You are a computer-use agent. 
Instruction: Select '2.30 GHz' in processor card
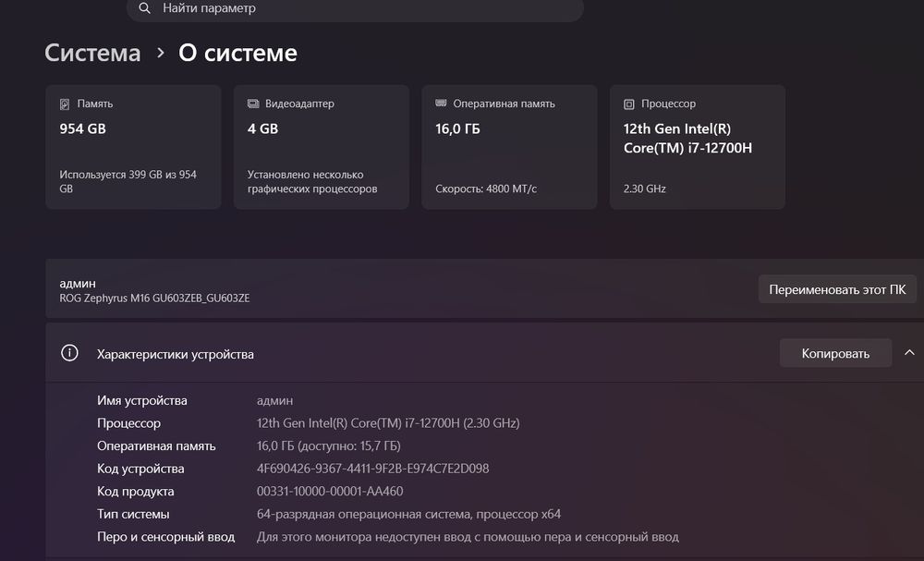[645, 189]
